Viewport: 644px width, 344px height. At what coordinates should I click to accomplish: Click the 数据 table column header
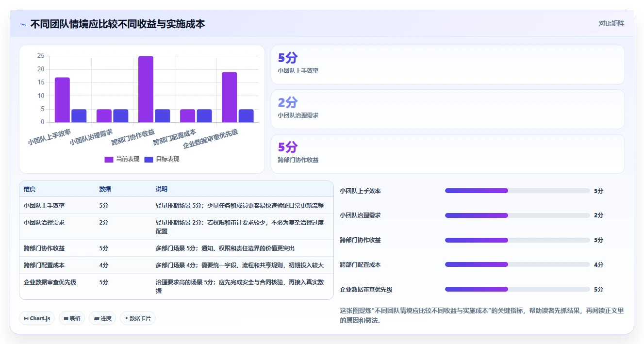coord(105,189)
